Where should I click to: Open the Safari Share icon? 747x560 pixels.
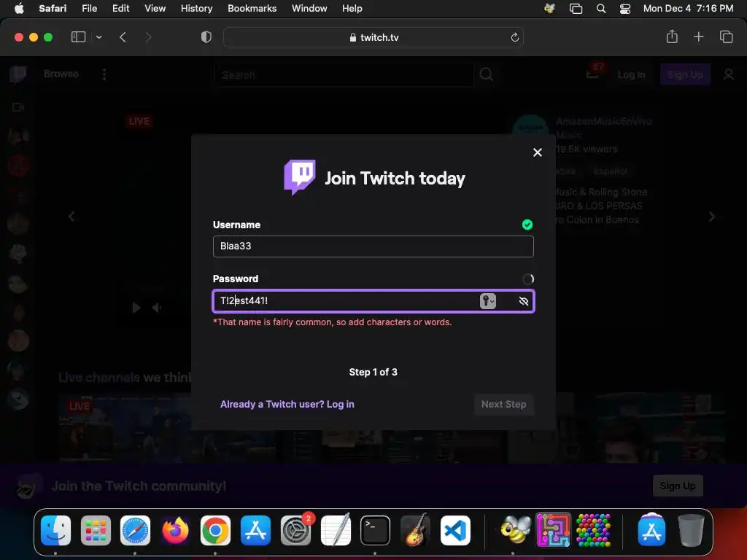click(x=672, y=36)
